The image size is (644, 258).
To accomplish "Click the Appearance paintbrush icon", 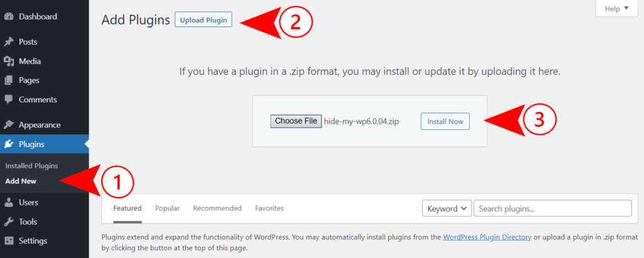I will (9, 125).
